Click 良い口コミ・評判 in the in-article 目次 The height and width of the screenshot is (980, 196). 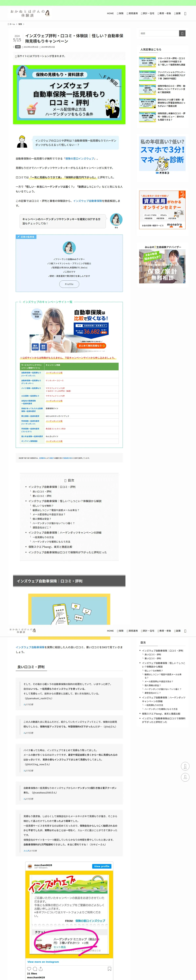pos(42,491)
